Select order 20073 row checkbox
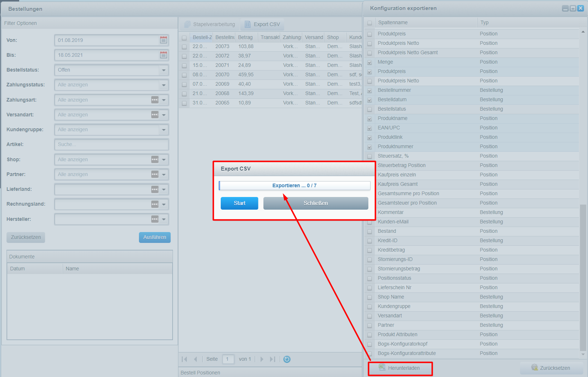 pyautogui.click(x=184, y=47)
